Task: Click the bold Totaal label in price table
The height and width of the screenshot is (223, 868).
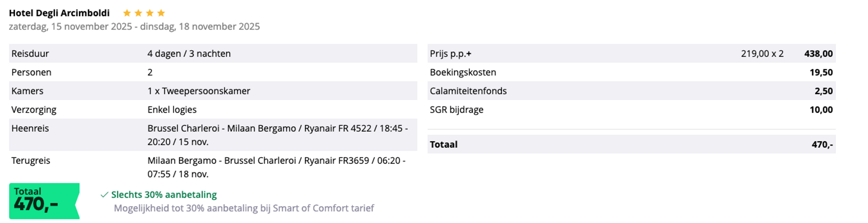Action: (443, 145)
